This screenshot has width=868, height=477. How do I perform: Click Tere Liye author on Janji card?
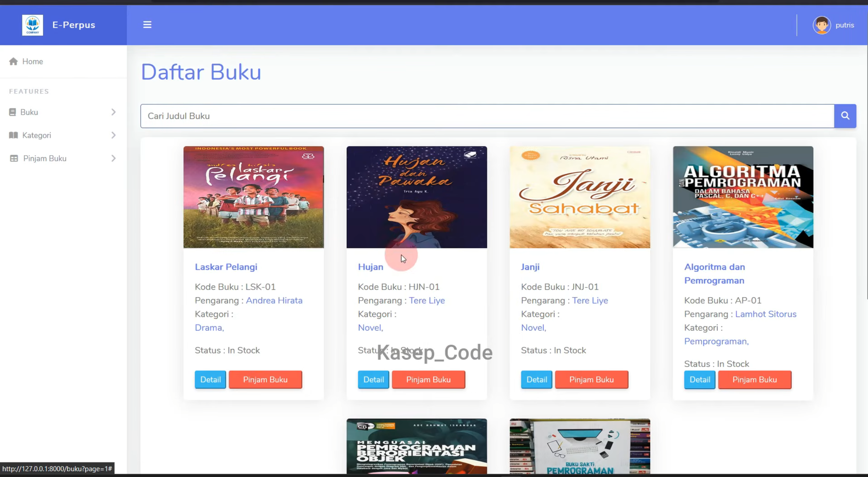[x=590, y=300]
